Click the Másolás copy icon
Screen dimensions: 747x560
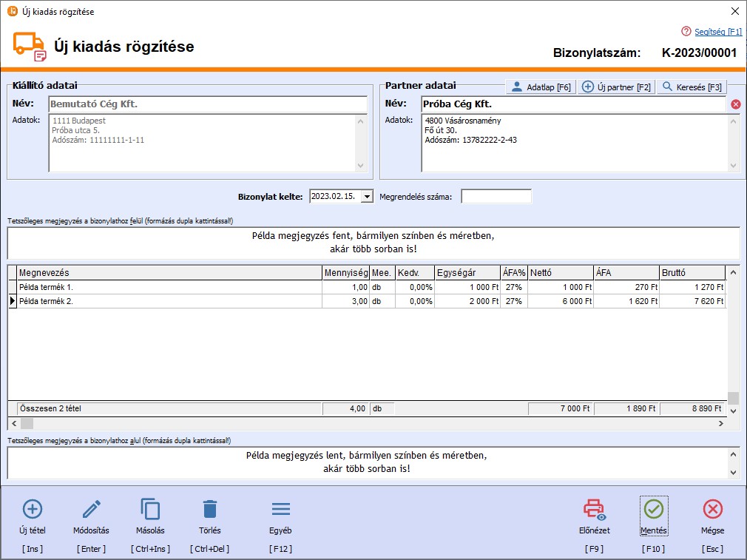tap(150, 509)
